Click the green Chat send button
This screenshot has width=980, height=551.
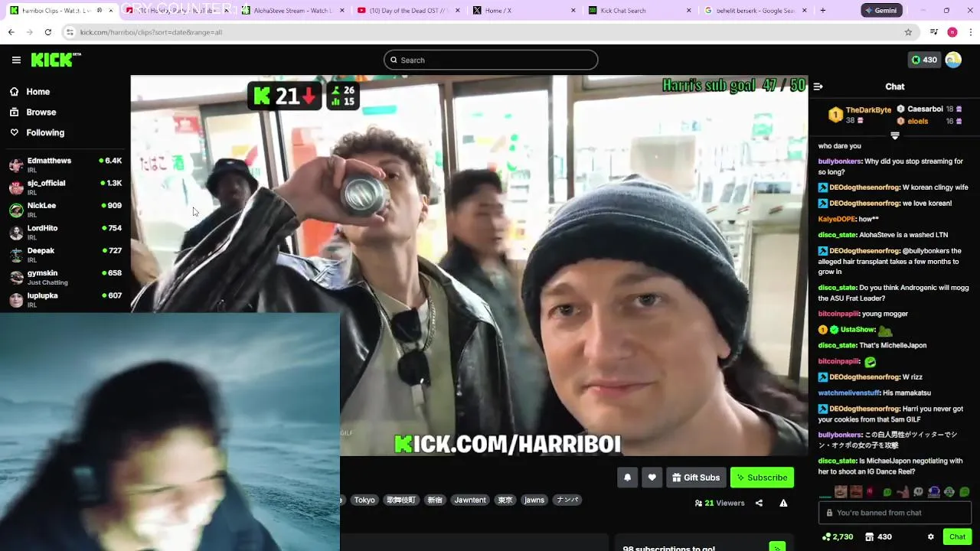957,536
